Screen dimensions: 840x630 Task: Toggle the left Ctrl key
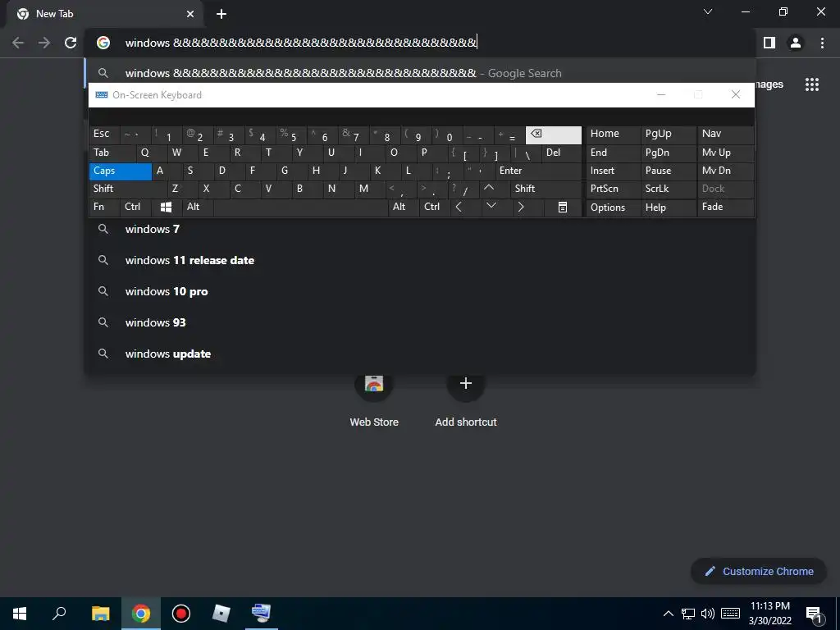point(136,208)
